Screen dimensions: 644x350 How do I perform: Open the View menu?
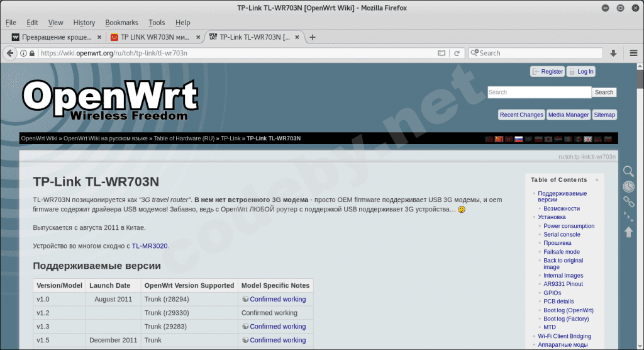click(x=55, y=23)
